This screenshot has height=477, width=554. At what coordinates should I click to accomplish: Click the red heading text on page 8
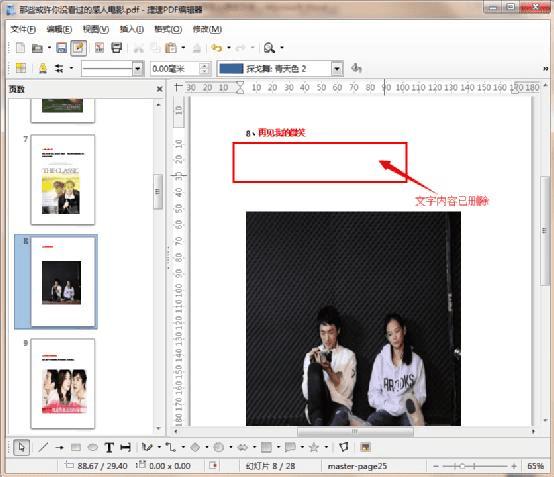pos(282,133)
